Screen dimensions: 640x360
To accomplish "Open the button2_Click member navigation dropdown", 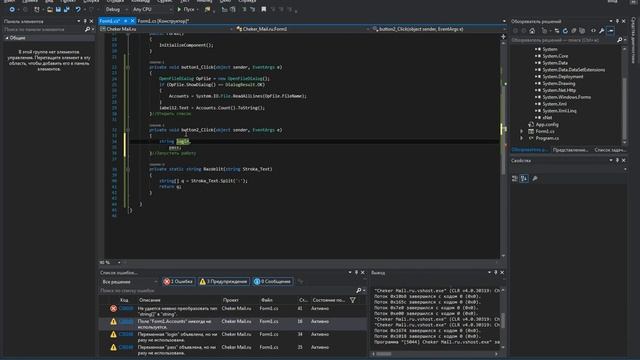I will point(438,29).
